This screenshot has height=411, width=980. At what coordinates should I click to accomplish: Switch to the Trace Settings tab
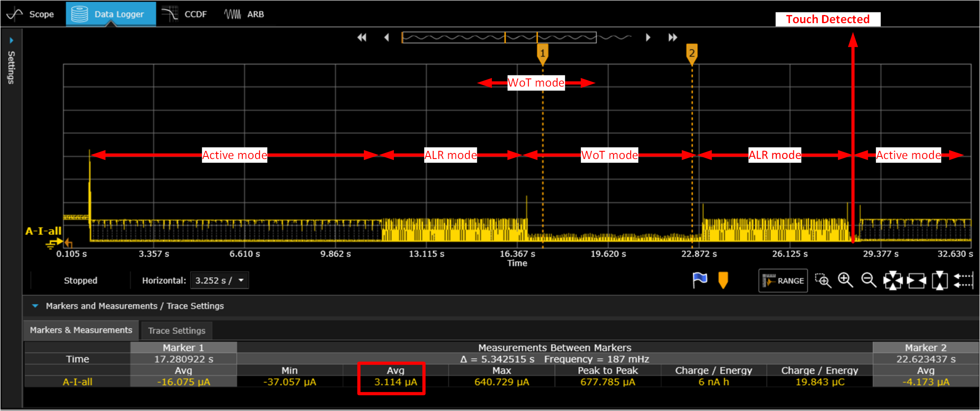[x=176, y=331]
